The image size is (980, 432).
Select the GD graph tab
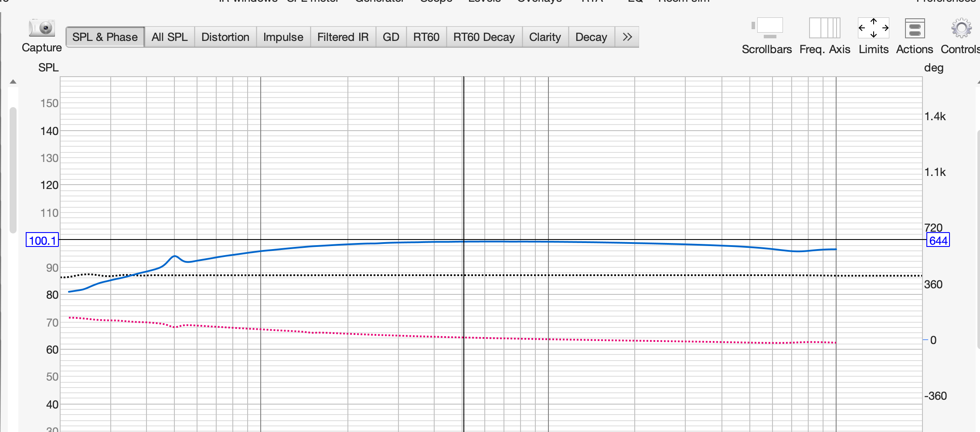click(391, 37)
